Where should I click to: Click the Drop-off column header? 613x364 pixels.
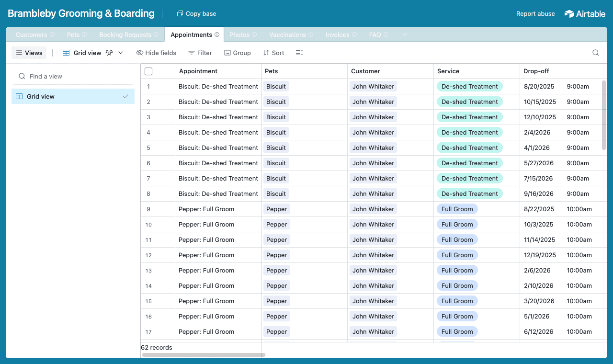(x=563, y=71)
